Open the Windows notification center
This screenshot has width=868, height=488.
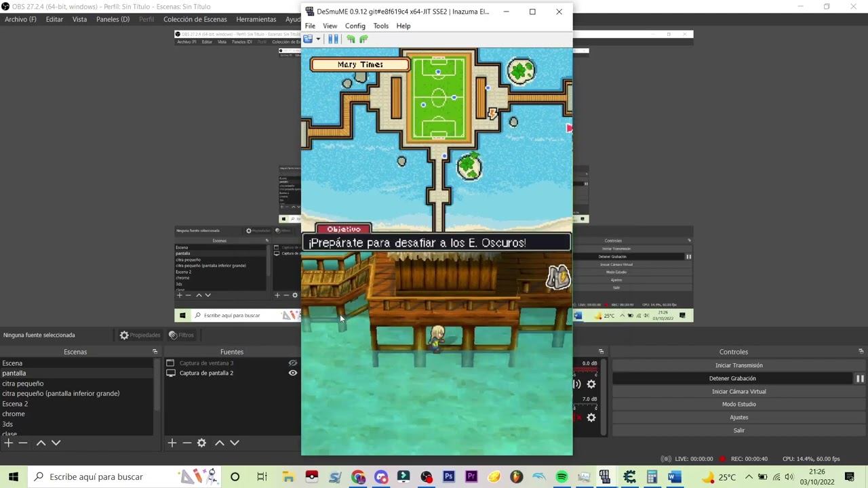(850, 477)
